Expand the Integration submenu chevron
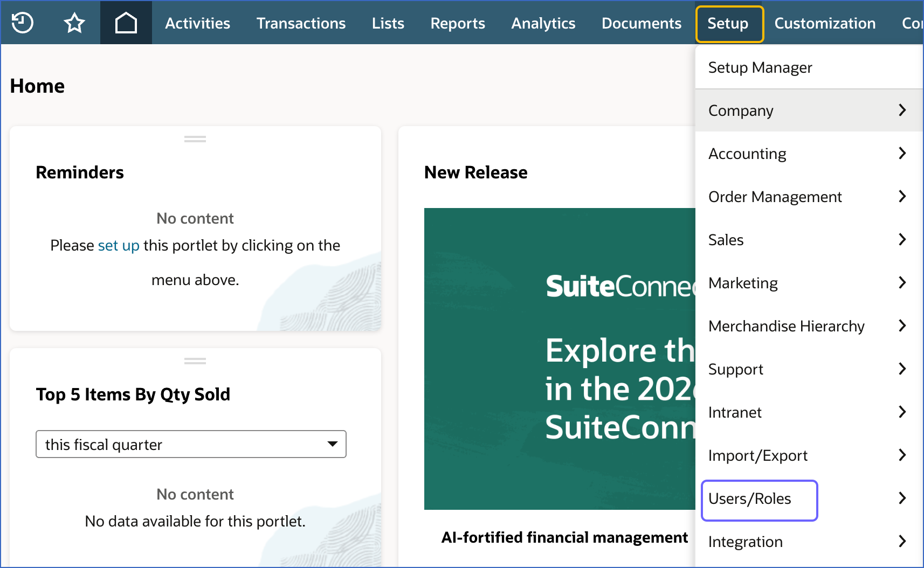Viewport: 924px width, 568px height. (x=902, y=542)
